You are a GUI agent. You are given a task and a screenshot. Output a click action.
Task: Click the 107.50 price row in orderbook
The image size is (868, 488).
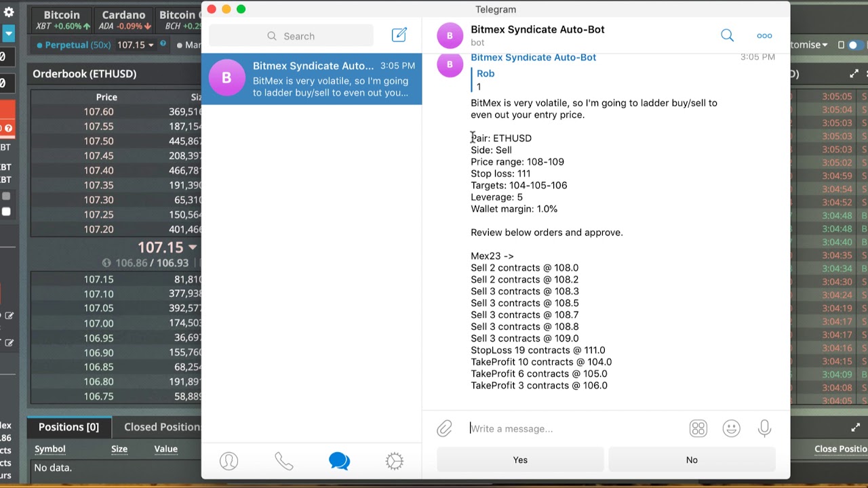click(x=116, y=141)
